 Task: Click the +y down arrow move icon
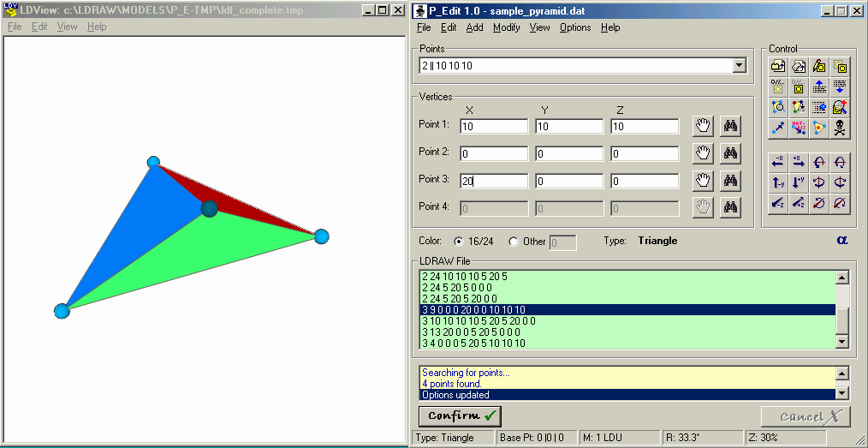point(799,182)
